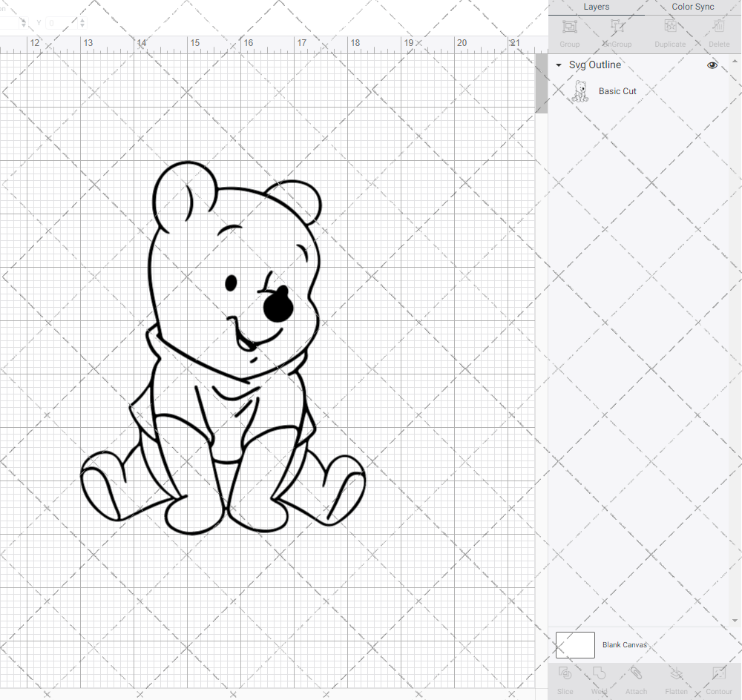Screen dimensions: 742x700
Task: Toggle visibility of Svg Outline group
Action: (x=712, y=65)
